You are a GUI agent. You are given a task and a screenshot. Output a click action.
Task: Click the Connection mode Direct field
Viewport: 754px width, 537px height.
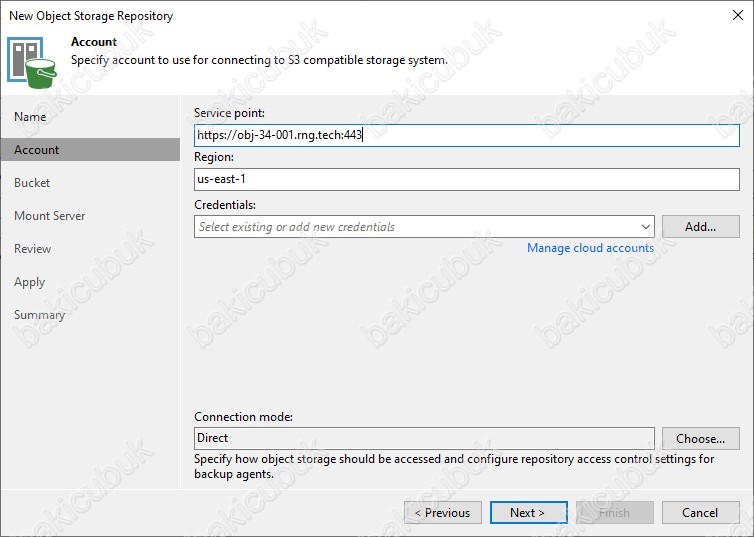click(424, 438)
